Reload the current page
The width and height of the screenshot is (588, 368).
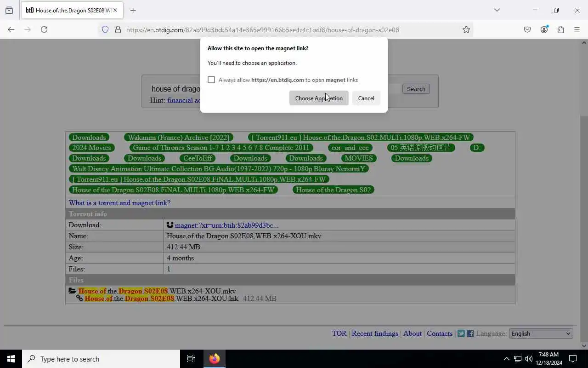click(44, 29)
